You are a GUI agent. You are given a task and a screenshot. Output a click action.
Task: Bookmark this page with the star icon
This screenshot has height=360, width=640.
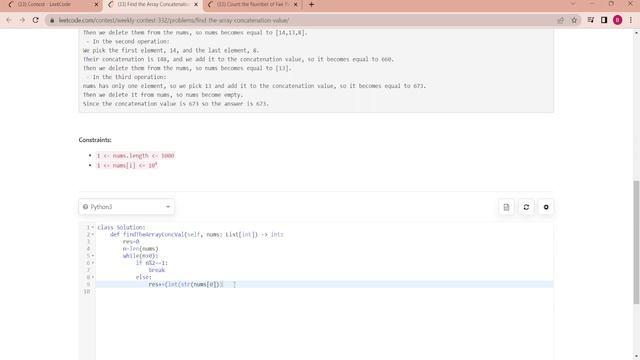pos(574,20)
